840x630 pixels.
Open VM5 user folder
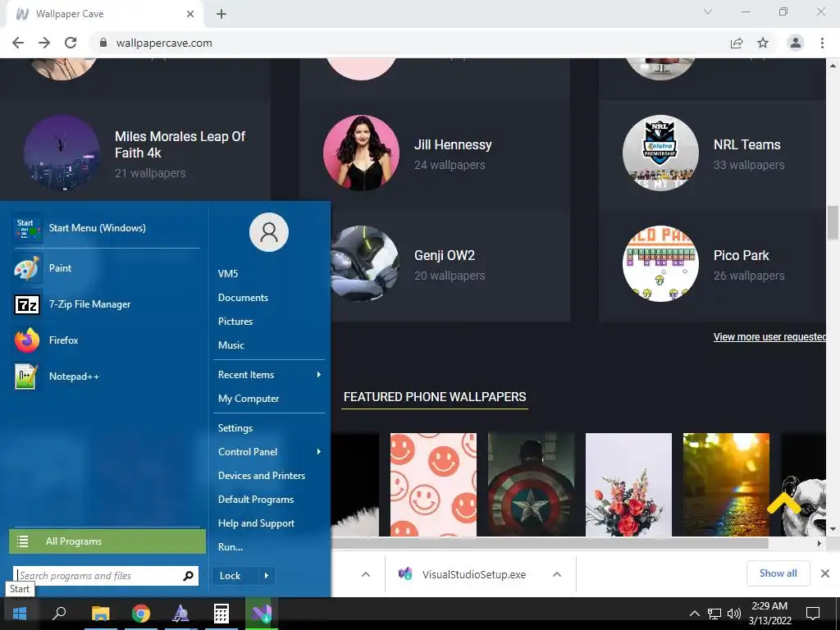click(228, 274)
